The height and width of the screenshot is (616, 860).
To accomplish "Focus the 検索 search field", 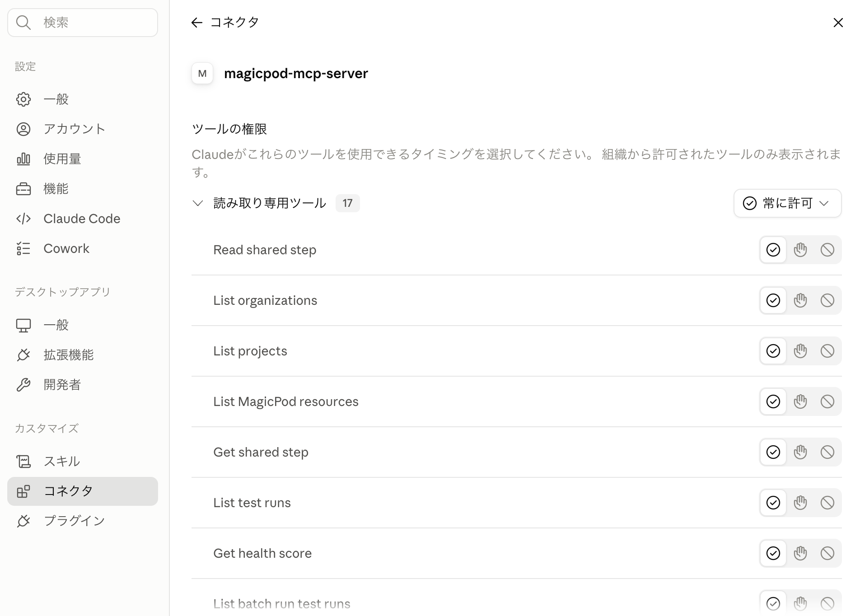I will [x=83, y=23].
